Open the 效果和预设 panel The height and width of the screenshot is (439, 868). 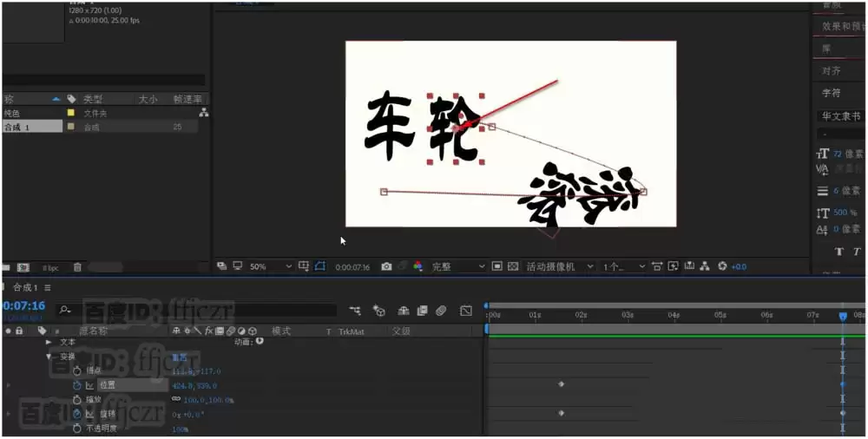click(x=843, y=26)
